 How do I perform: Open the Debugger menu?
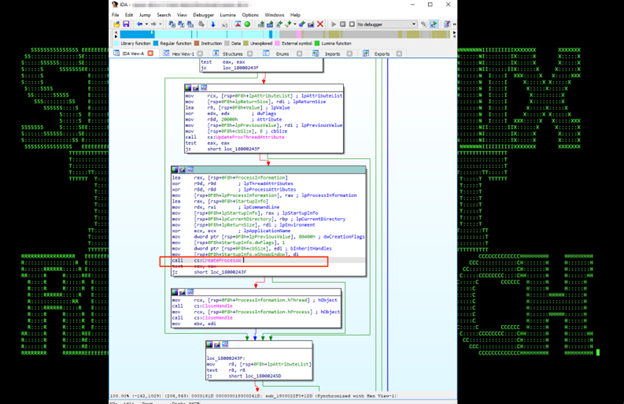pos(203,15)
